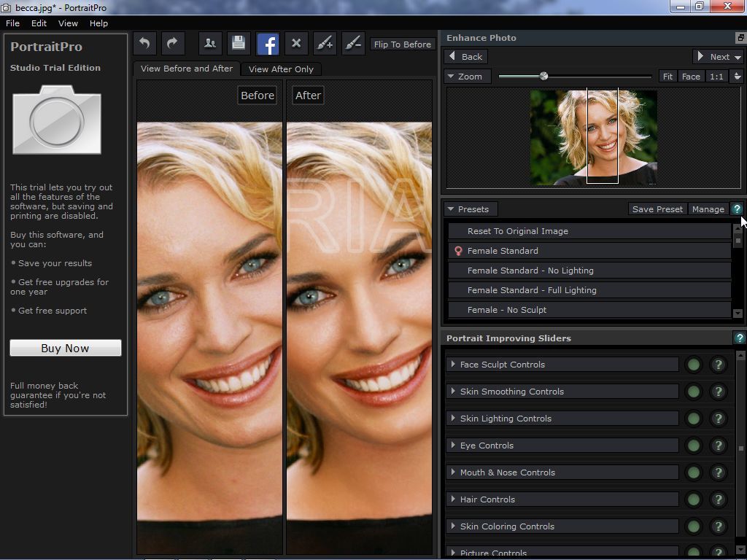747x560 pixels.
Task: Switch to the View After Only tab
Action: click(281, 69)
